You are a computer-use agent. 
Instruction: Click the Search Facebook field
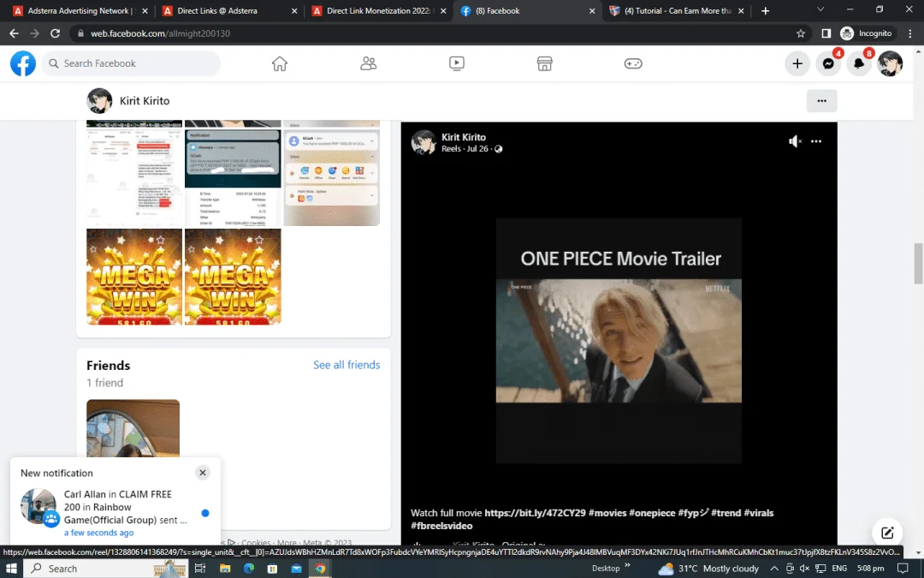pyautogui.click(x=131, y=63)
